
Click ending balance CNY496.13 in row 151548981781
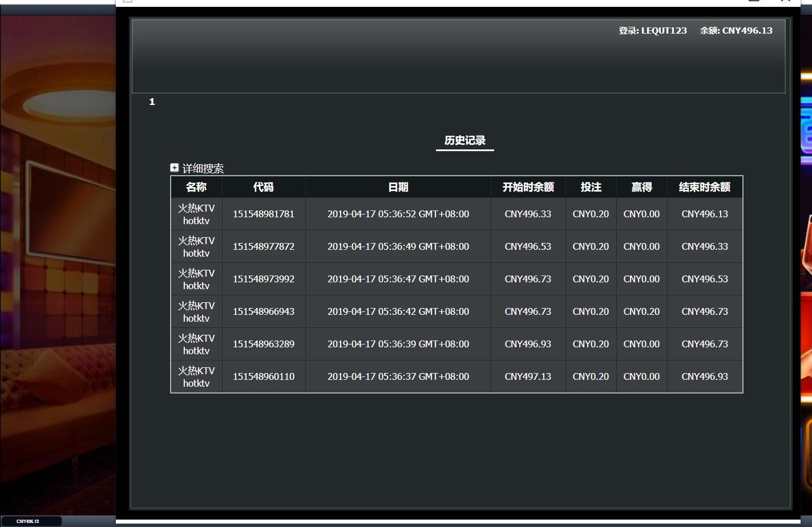705,214
